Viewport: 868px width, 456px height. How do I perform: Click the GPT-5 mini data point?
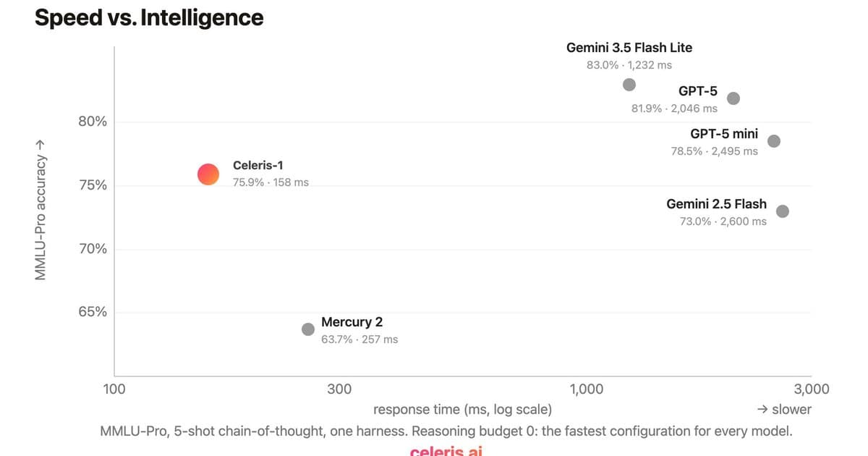click(774, 141)
